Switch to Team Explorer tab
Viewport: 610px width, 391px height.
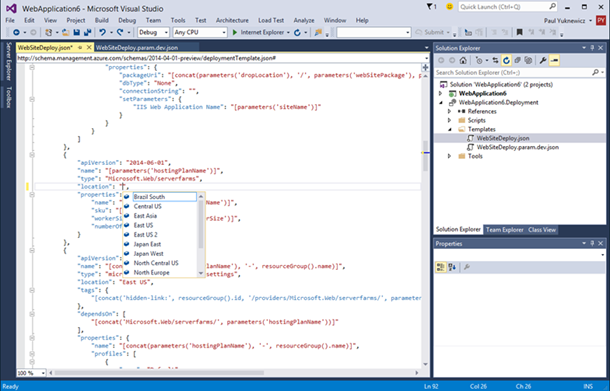click(505, 230)
